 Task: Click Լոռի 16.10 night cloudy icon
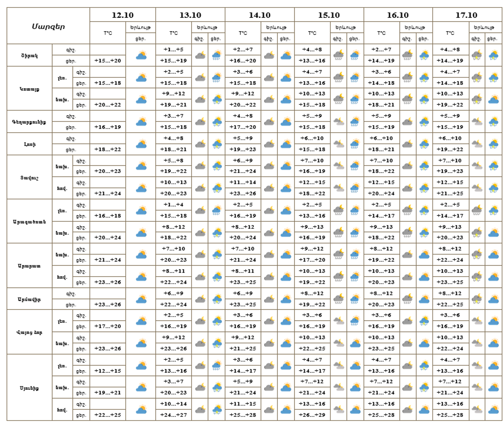coord(407,144)
